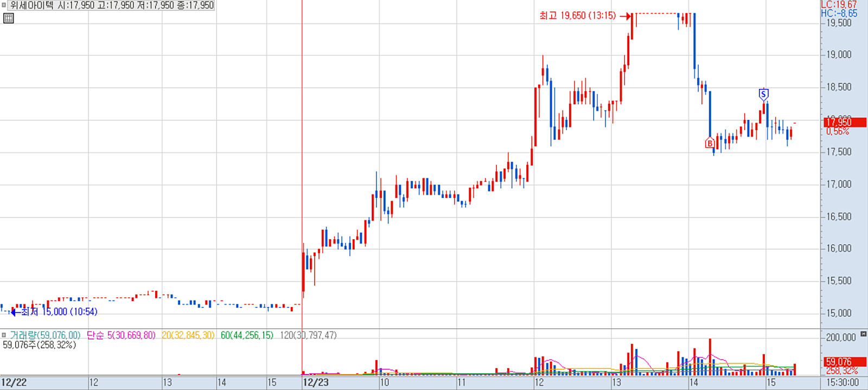Image resolution: width=868 pixels, height=390 pixels.
Task: Select the 59,076주(258.32%) volume text
Action: click(x=40, y=345)
